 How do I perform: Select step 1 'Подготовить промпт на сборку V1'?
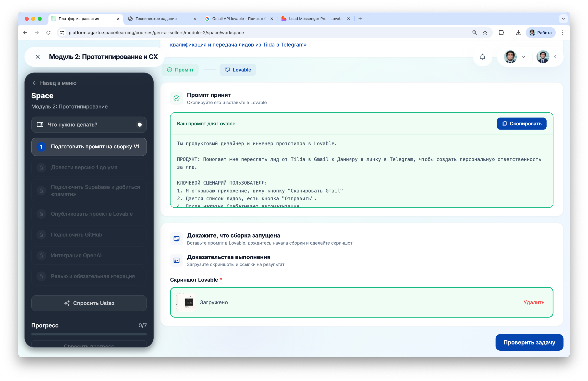(89, 147)
